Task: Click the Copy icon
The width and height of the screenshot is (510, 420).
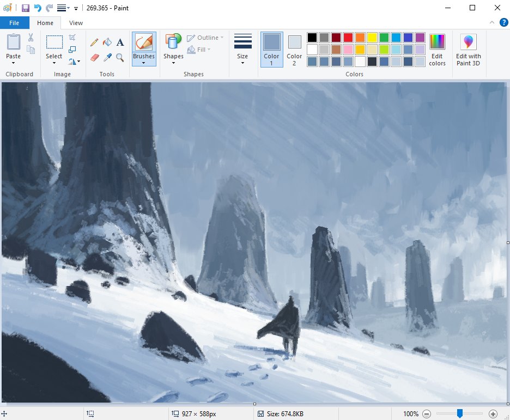Action: pos(31,50)
